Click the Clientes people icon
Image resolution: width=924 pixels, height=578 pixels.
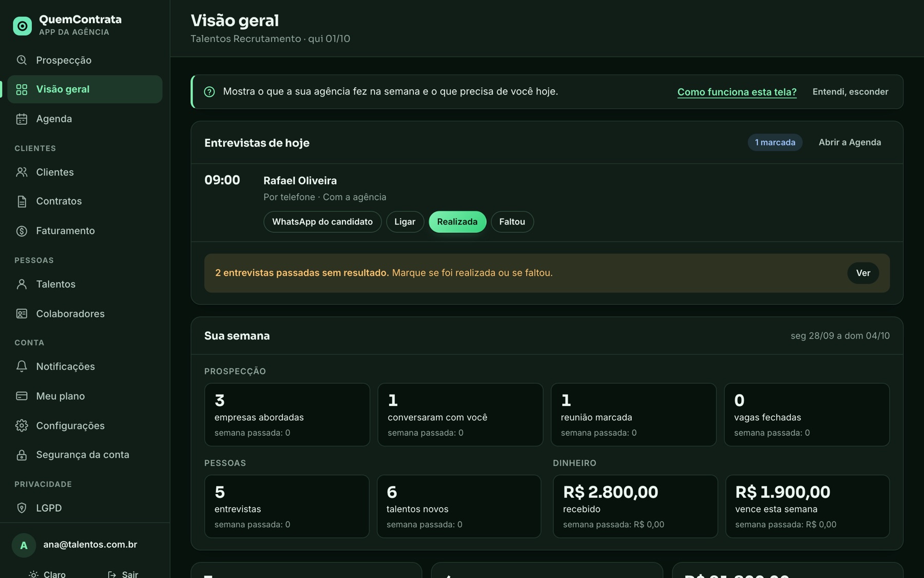pyautogui.click(x=22, y=172)
